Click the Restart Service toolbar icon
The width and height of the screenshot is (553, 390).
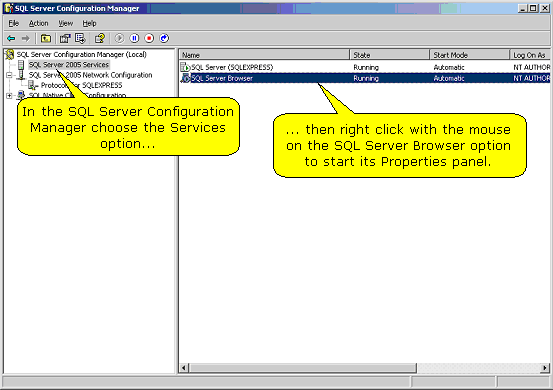coord(164,38)
